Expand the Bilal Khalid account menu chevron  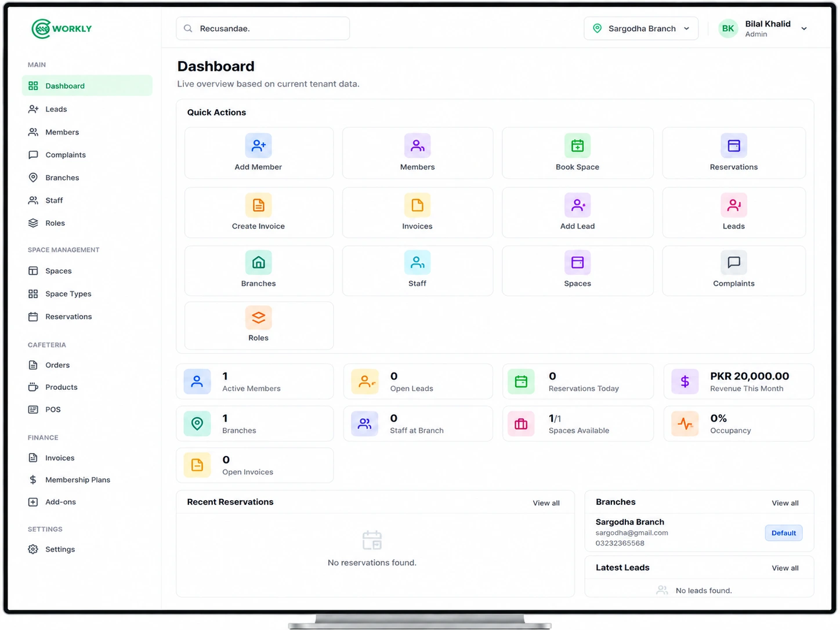tap(804, 28)
